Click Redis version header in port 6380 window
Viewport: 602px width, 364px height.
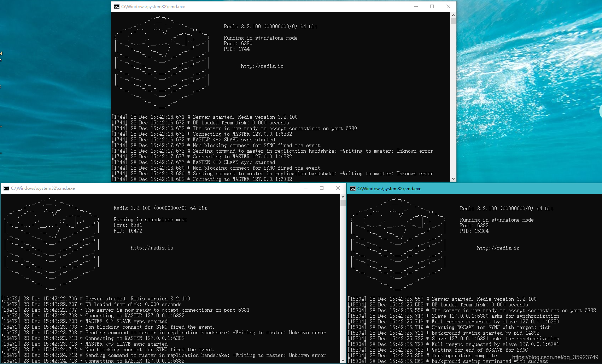click(270, 27)
